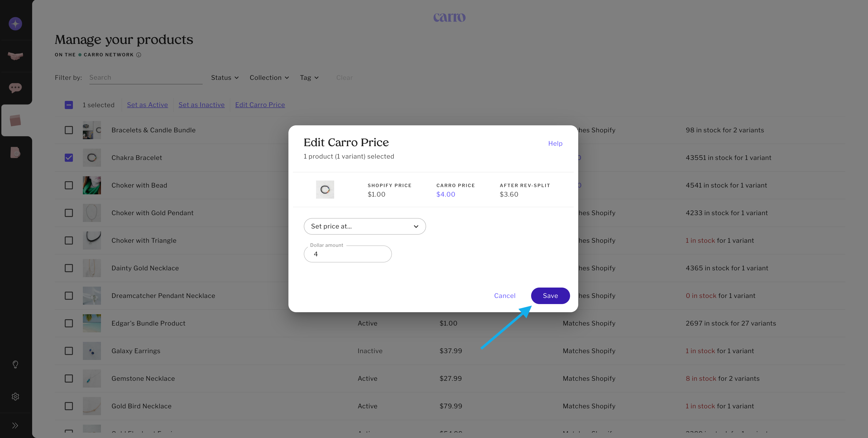Viewport: 868px width, 438px height.
Task: Click Save in Edit Carro Price dialog
Action: [550, 296]
